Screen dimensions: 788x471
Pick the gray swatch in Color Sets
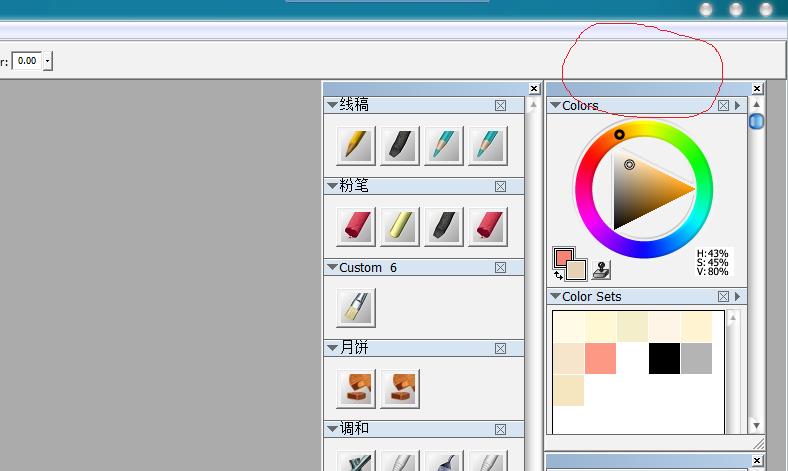point(697,358)
